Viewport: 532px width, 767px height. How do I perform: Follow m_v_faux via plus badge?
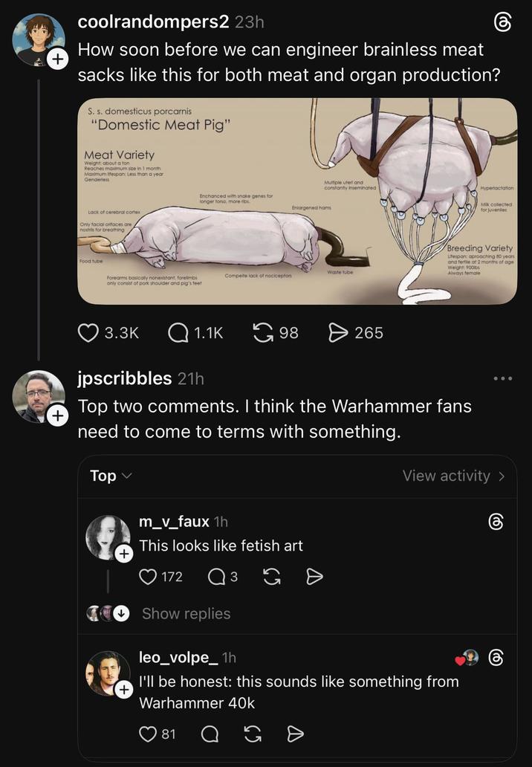(123, 554)
